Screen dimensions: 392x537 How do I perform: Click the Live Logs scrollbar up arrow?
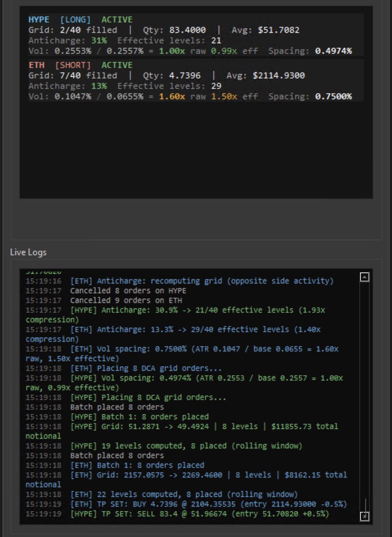click(364, 277)
